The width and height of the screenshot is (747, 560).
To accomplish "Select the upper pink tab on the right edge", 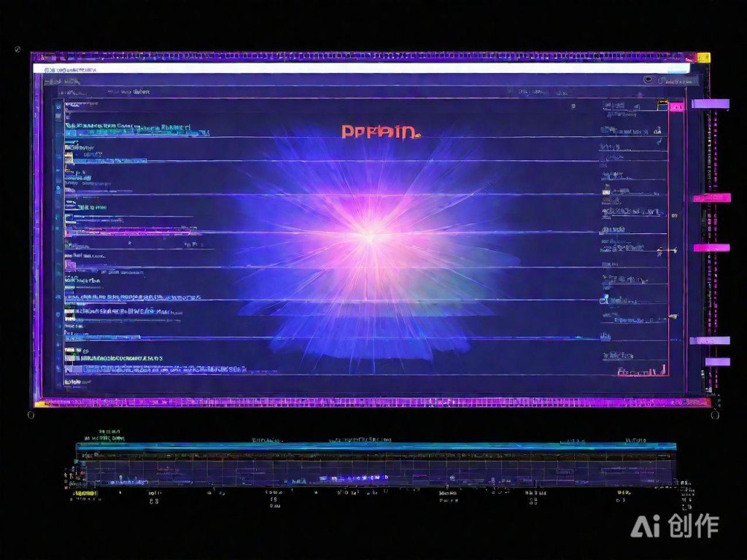I will [712, 198].
